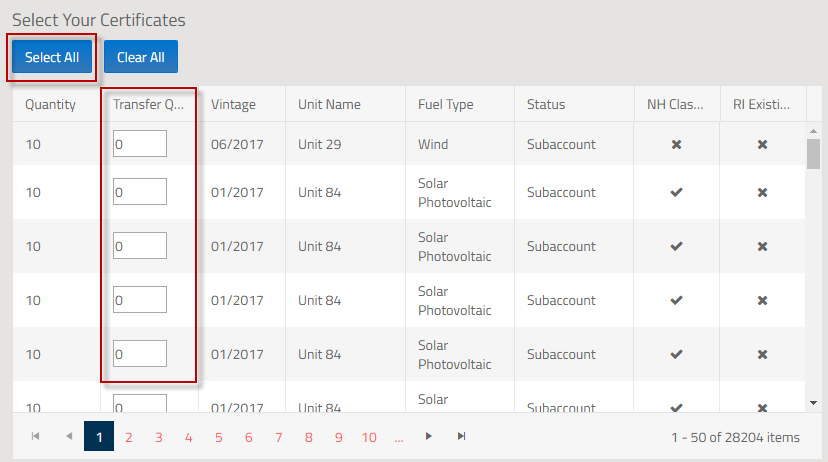828x462 pixels.
Task: Click NH Class checkmark in second row
Action: click(x=676, y=192)
